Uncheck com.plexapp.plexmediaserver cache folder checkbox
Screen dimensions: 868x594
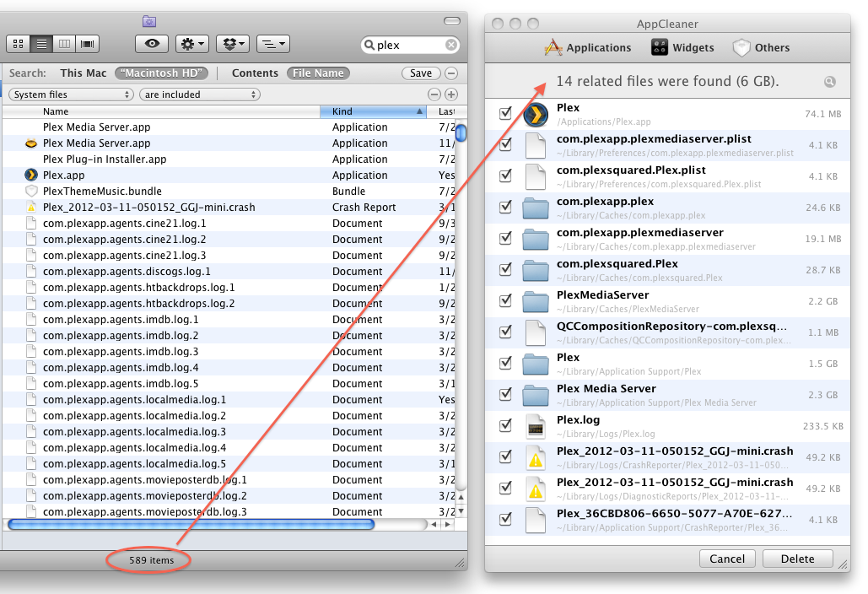pos(505,238)
